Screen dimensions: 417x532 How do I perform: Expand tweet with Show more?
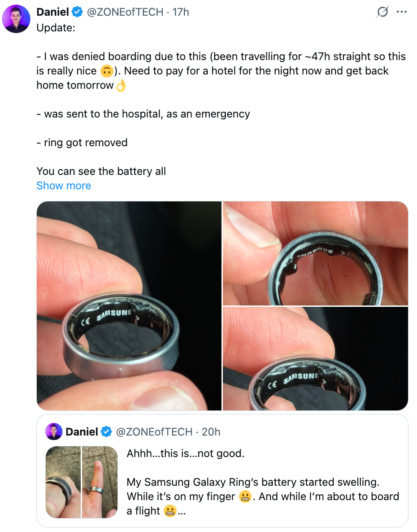click(x=64, y=186)
